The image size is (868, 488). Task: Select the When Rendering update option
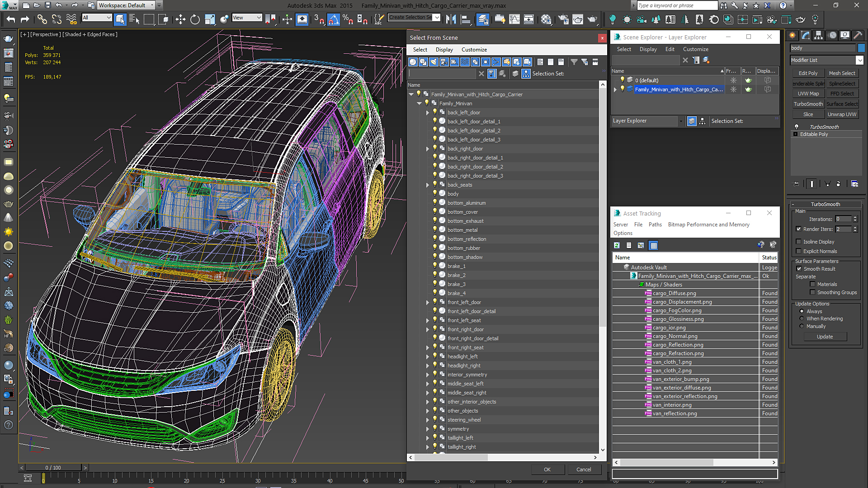pos(802,319)
